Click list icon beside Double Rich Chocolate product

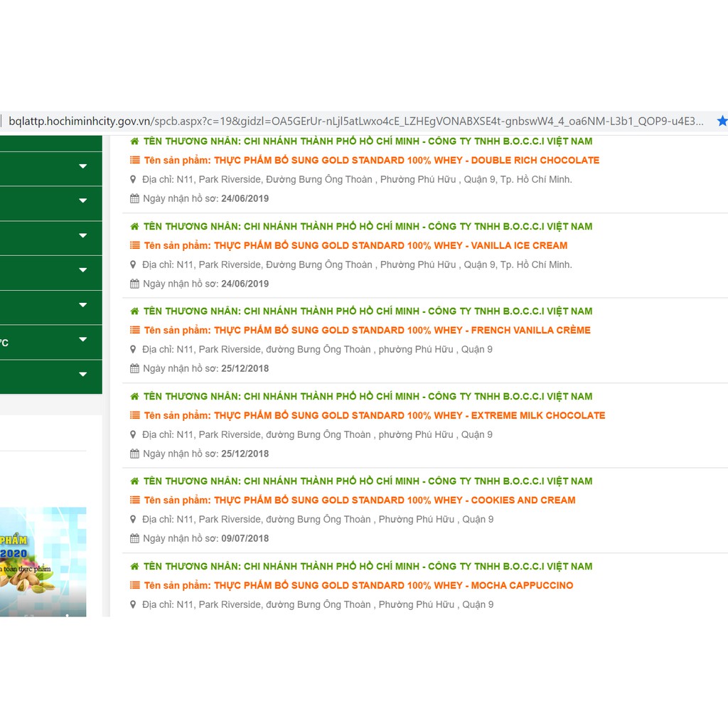pos(134,161)
